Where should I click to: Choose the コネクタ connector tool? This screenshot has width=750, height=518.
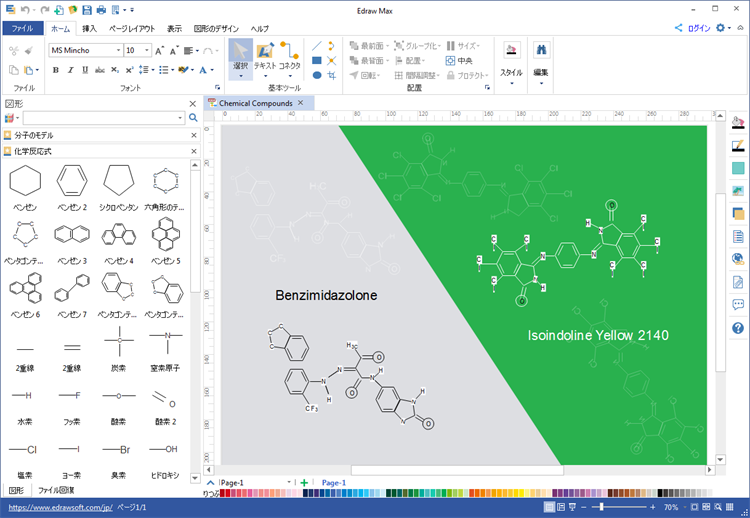pyautogui.click(x=290, y=58)
